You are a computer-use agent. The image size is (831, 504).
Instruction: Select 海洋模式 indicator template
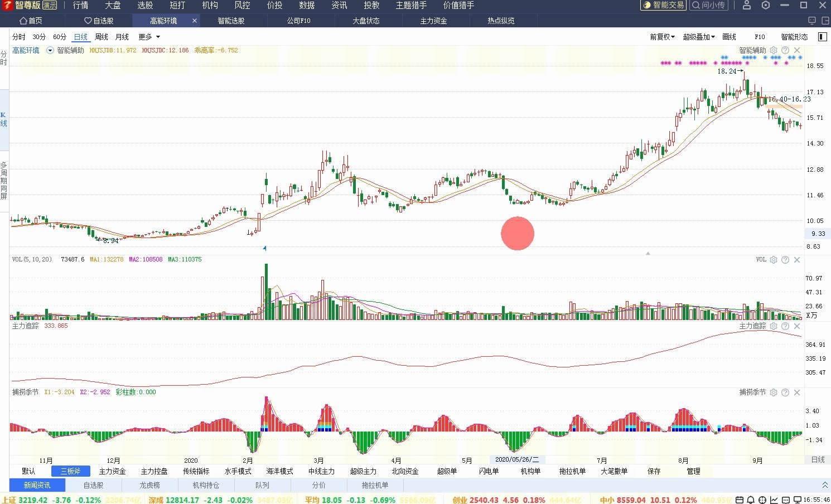[279, 471]
